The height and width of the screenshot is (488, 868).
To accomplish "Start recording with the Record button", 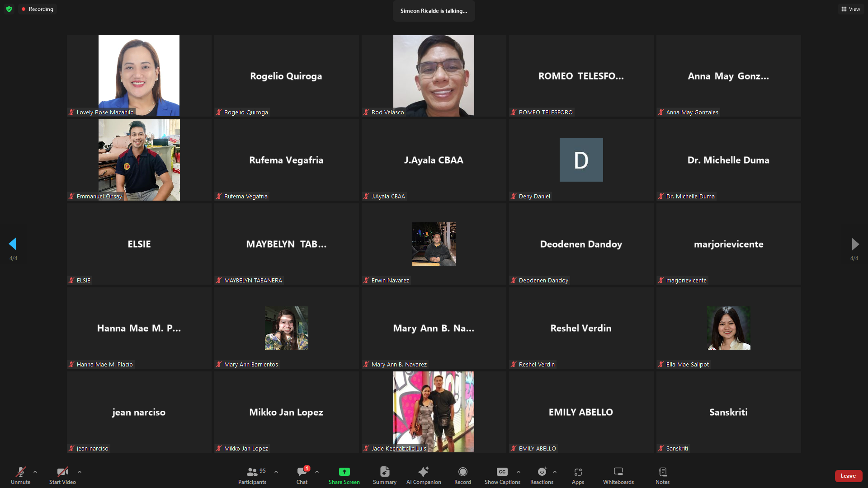I will click(462, 475).
